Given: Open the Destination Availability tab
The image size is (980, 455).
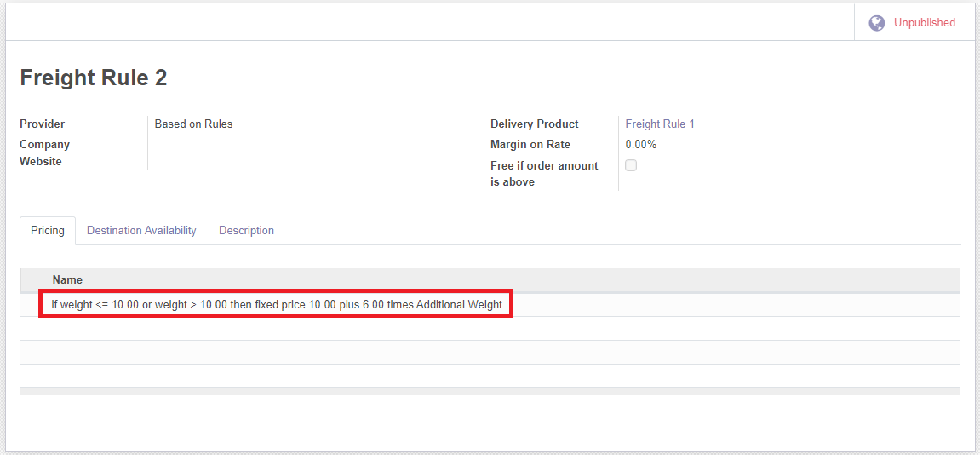Looking at the screenshot, I should 141,230.
